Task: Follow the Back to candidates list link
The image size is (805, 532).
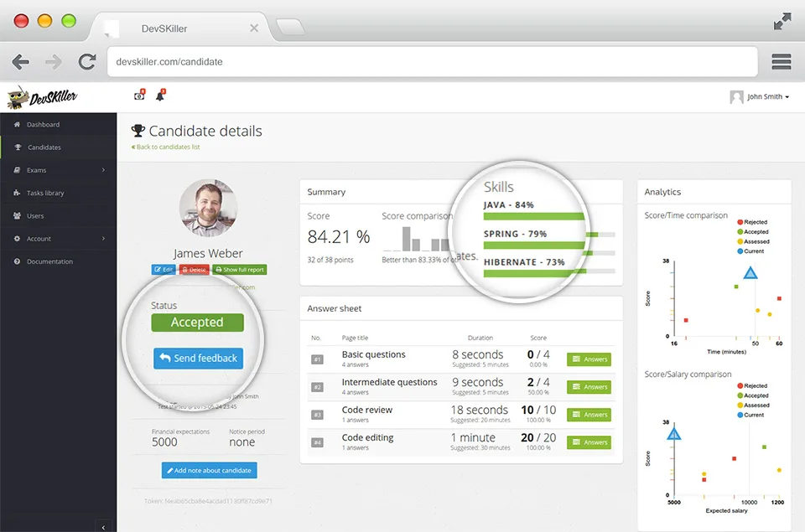Action: (x=165, y=147)
